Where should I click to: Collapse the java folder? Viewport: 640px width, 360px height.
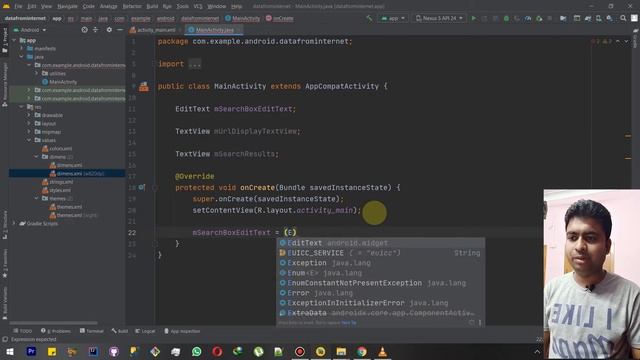click(22, 57)
